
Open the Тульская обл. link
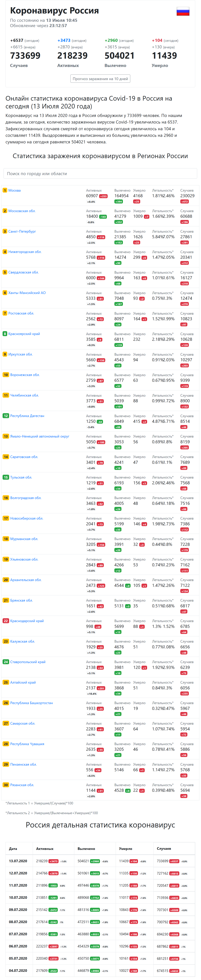tap(21, 477)
